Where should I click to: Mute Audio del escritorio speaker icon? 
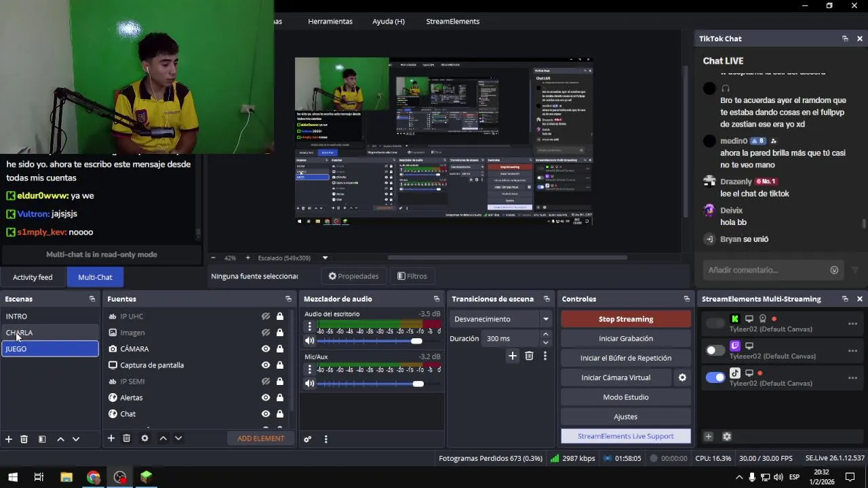pos(309,341)
